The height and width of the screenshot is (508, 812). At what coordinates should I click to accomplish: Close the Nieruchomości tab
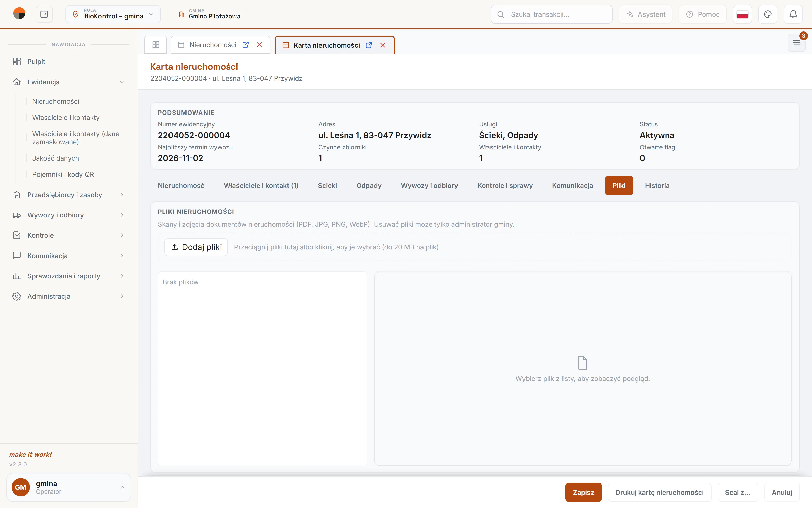click(259, 45)
